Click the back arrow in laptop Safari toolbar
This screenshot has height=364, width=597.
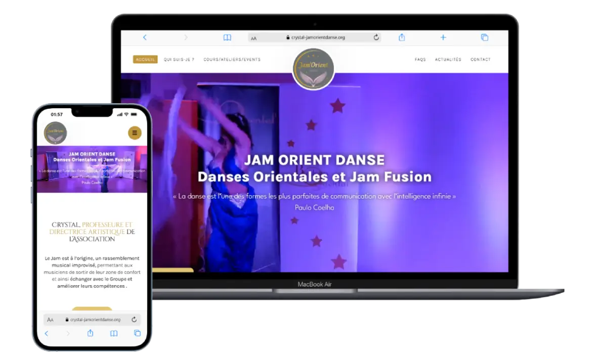click(x=145, y=37)
